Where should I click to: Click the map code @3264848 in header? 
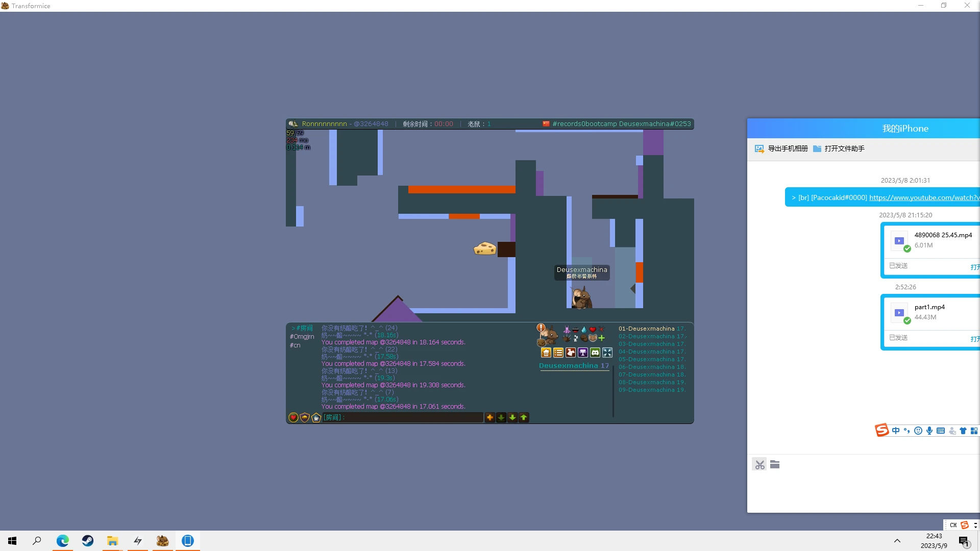(x=371, y=124)
